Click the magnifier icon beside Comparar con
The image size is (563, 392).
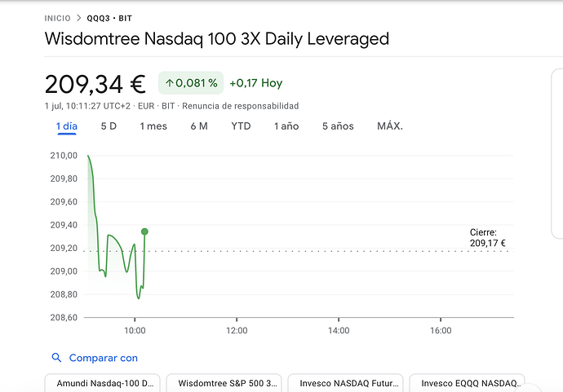point(56,358)
